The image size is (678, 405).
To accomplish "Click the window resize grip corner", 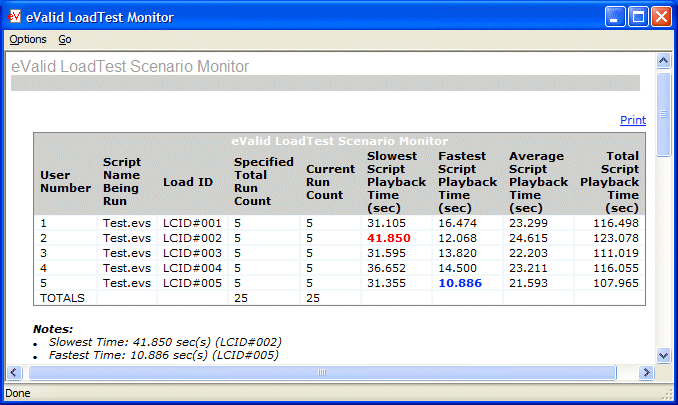I will point(668,393).
